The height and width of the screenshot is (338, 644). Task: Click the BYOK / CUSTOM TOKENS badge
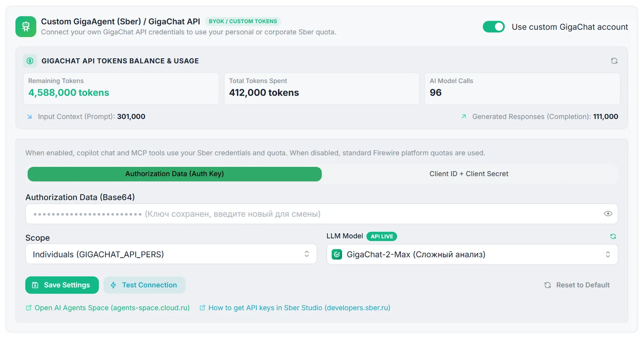243,21
